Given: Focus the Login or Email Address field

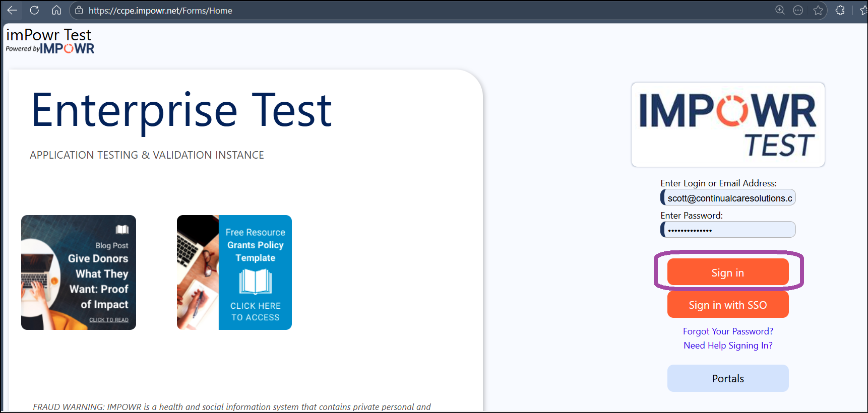Looking at the screenshot, I should 728,197.
